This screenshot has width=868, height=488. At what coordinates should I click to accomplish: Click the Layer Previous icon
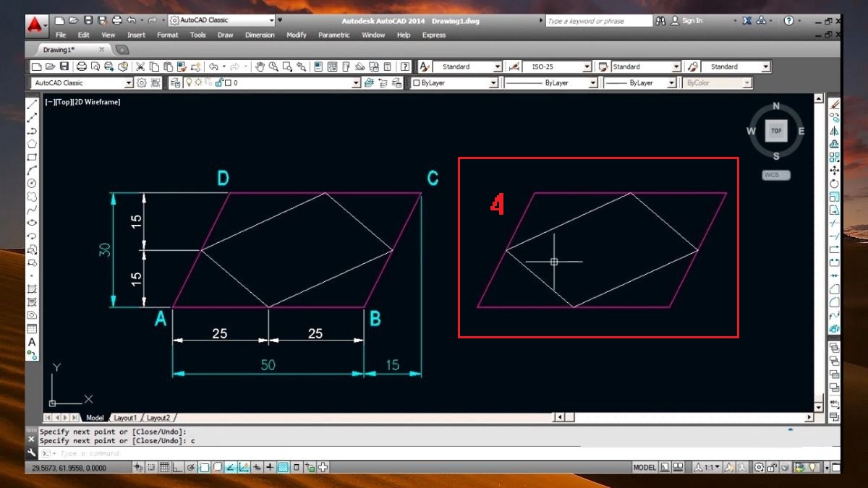383,83
